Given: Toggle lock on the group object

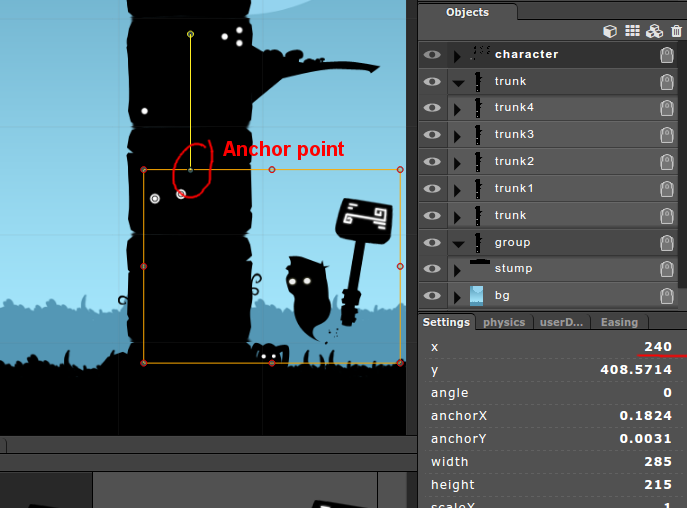Looking at the screenshot, I should click(x=666, y=243).
